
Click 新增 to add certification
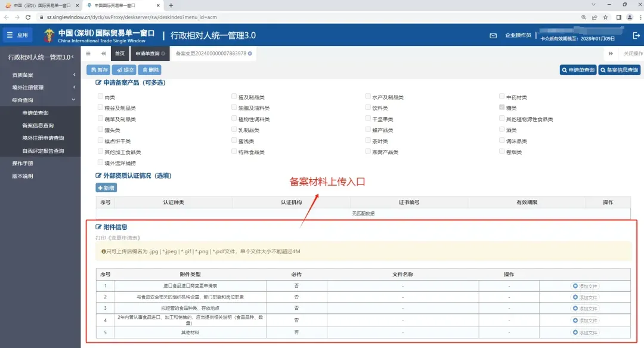(x=106, y=187)
